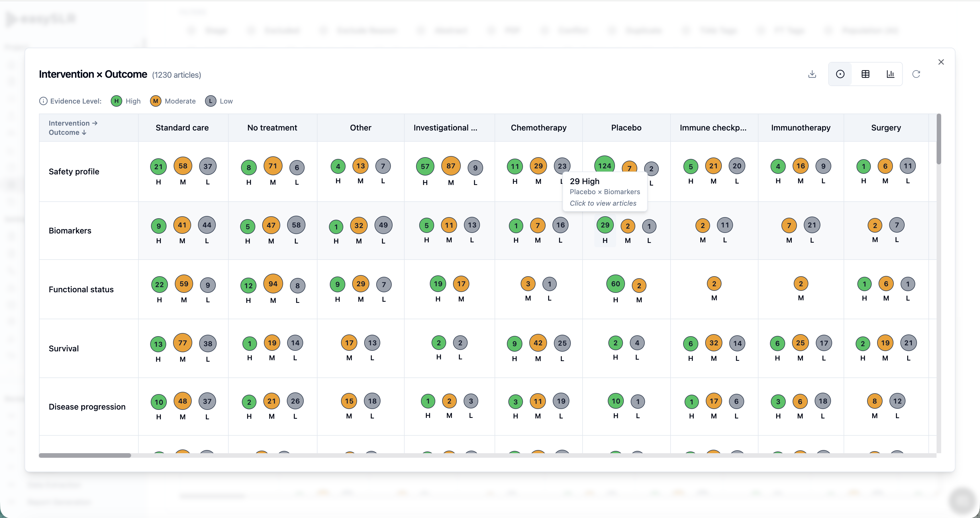Click the Safety profile row label
The image size is (980, 518).
[x=74, y=172]
